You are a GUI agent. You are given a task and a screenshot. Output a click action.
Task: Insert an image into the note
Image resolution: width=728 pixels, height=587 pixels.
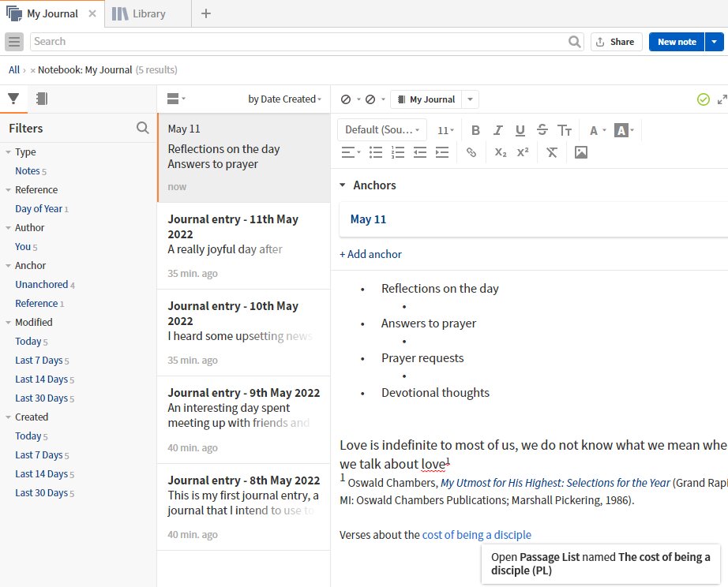(x=581, y=152)
